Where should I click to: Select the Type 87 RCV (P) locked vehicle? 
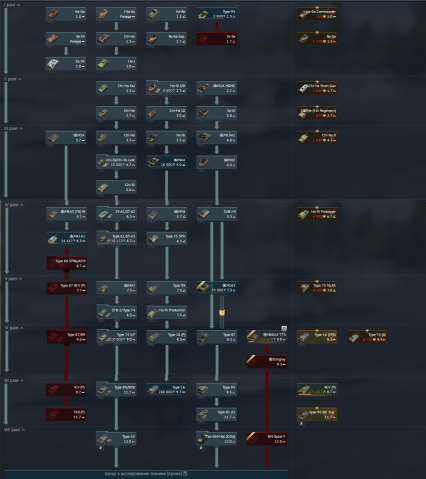click(x=66, y=288)
